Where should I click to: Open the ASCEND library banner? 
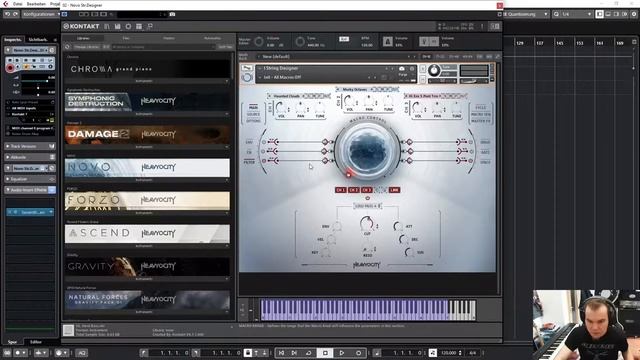pos(147,234)
